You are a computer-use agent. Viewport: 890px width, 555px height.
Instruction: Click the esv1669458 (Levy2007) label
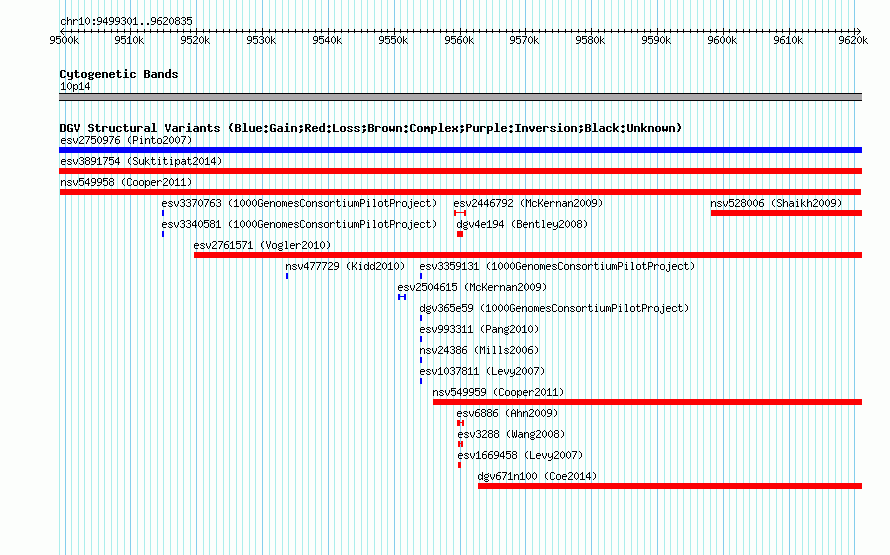[520, 455]
